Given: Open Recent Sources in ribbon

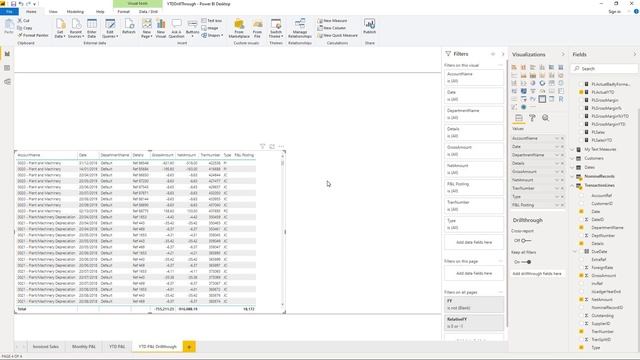Looking at the screenshot, I should click(x=76, y=28).
